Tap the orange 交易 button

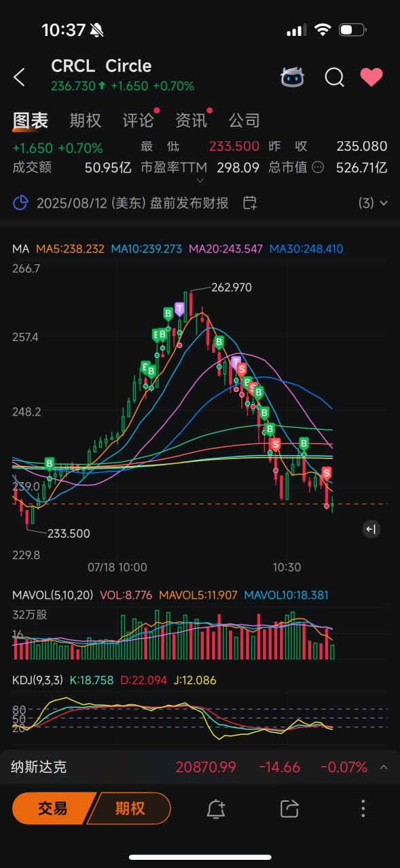(x=53, y=808)
